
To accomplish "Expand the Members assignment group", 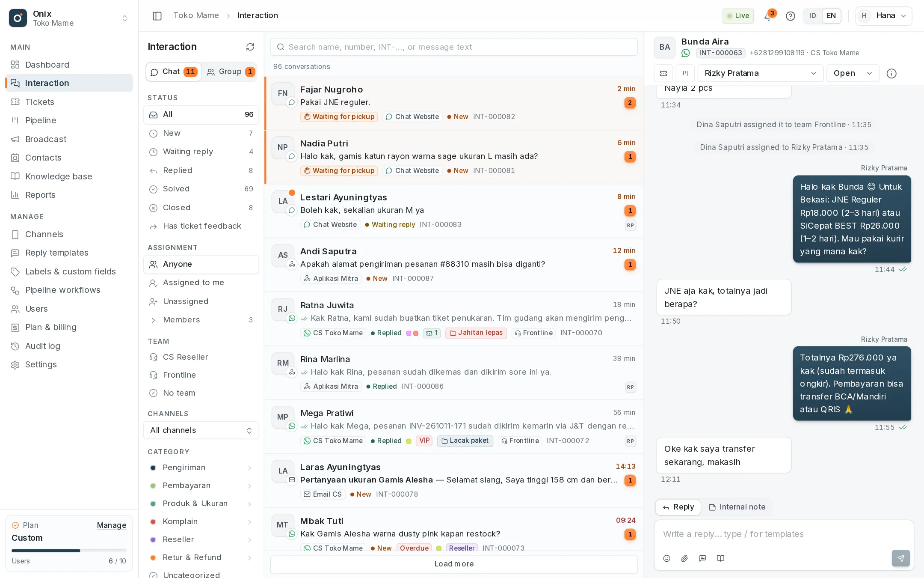I will click(201, 320).
